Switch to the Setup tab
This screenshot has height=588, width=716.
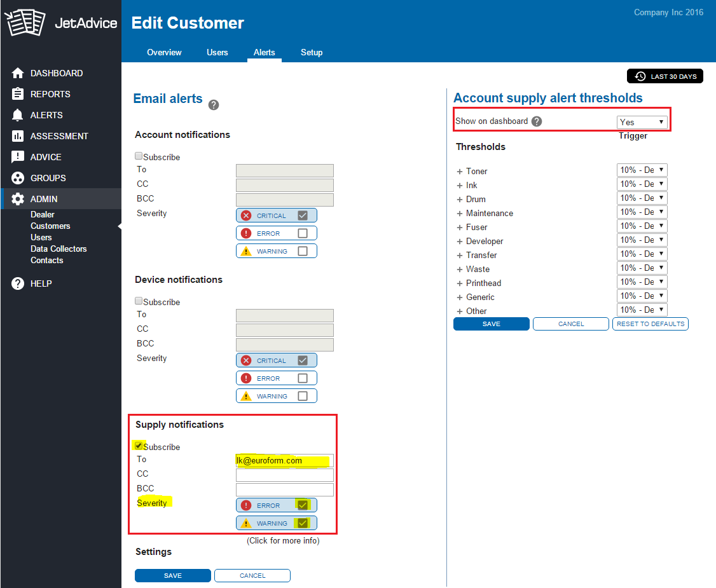312,52
